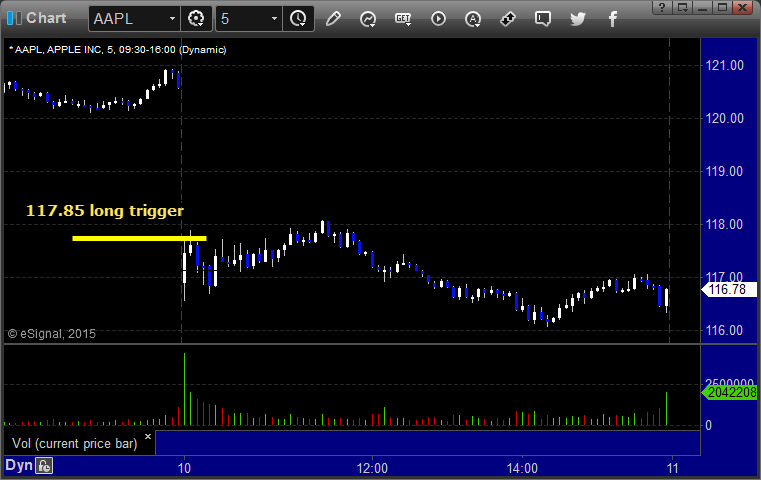Minimize the chart window
This screenshot has width=761, height=480.
pos(702,7)
